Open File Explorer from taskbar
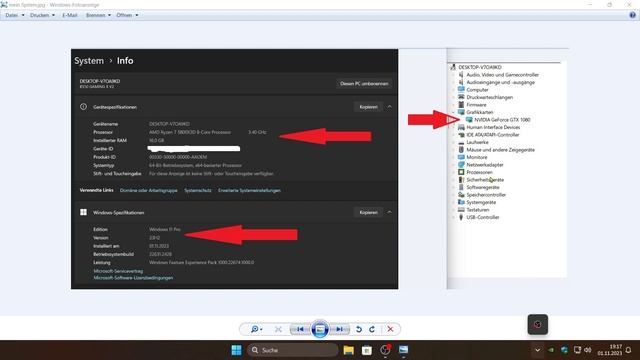Screen dimensions: 640x360 tap(349, 350)
